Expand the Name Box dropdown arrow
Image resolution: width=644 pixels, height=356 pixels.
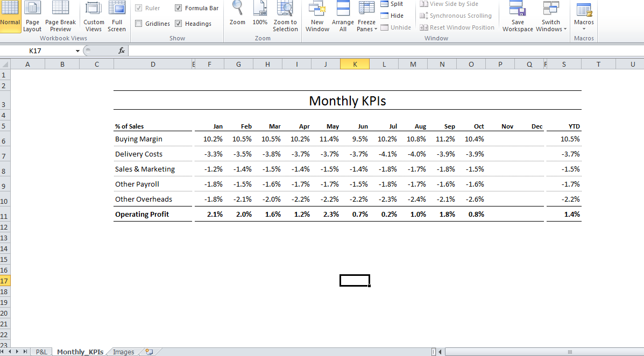(x=77, y=51)
